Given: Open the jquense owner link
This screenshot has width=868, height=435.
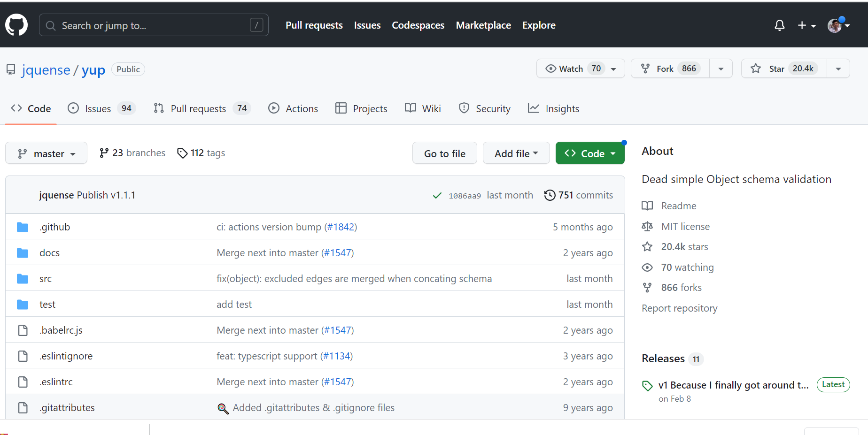Looking at the screenshot, I should click(46, 70).
